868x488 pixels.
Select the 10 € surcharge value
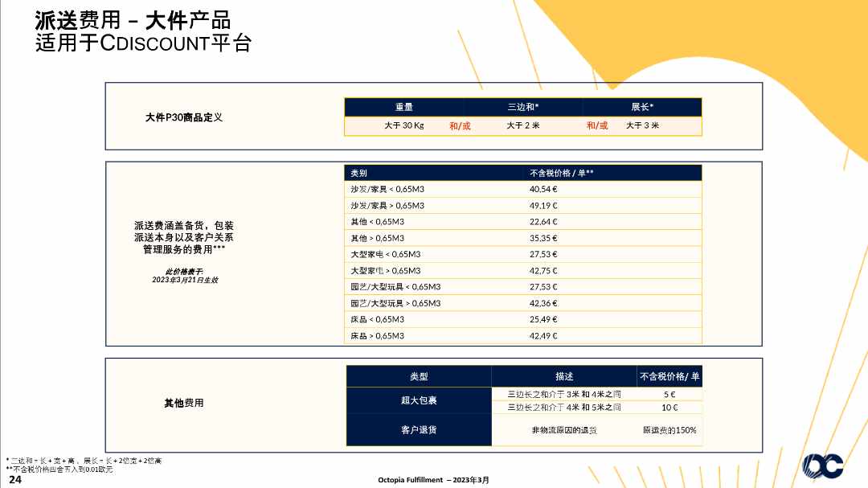[669, 408]
